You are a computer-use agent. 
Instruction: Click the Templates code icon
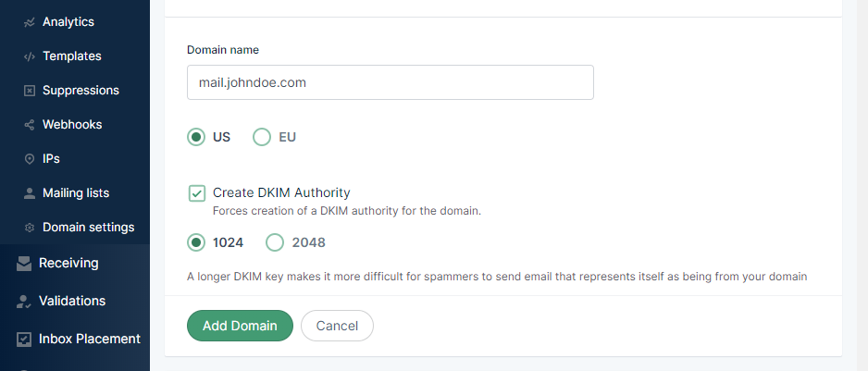(x=29, y=56)
